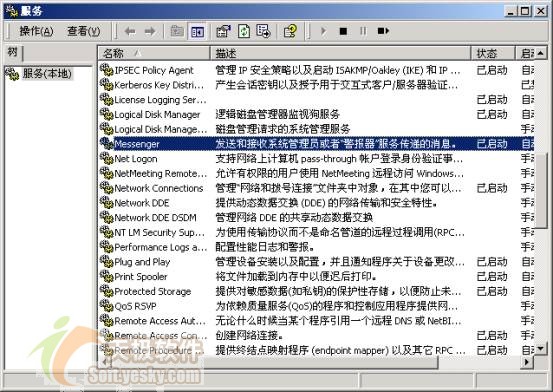Click the gear icon beside Plug and Play
This screenshot has height=392, width=553.
click(x=106, y=261)
